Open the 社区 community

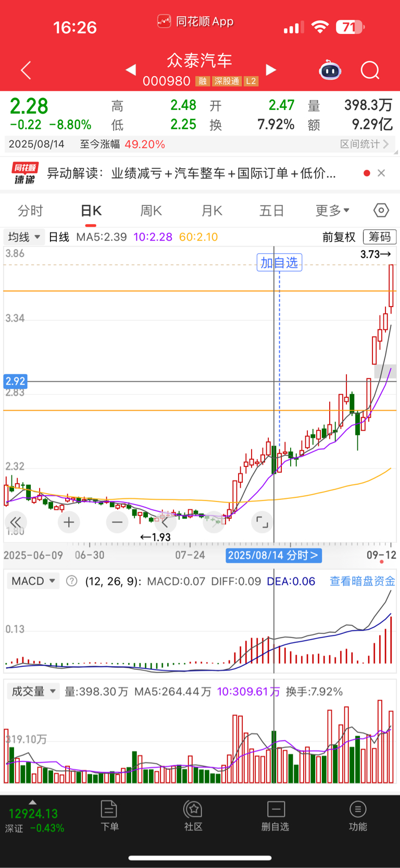tap(193, 815)
